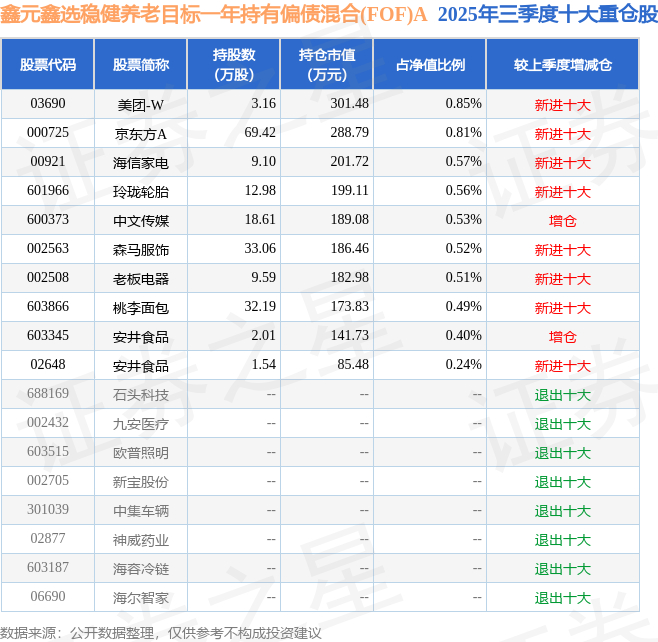Click stock code 603187
Screen dimensions: 658x642
48,567
